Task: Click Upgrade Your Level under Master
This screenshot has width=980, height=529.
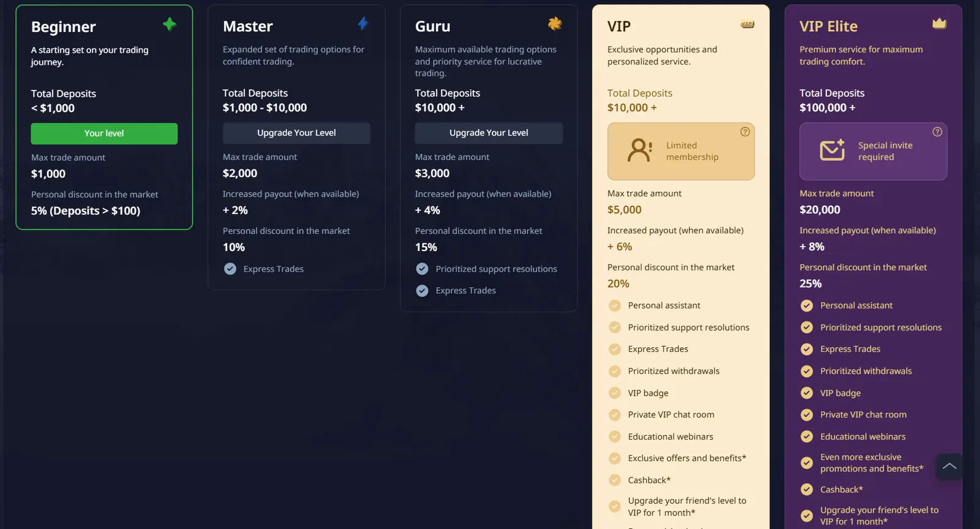Action: coord(296,133)
